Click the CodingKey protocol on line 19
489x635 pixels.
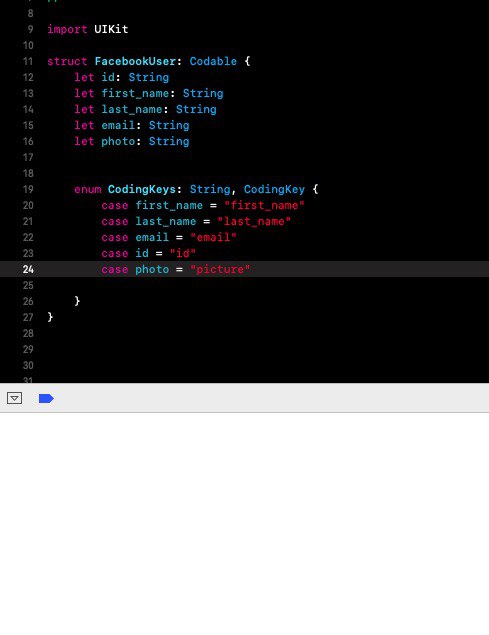[x=274, y=189]
